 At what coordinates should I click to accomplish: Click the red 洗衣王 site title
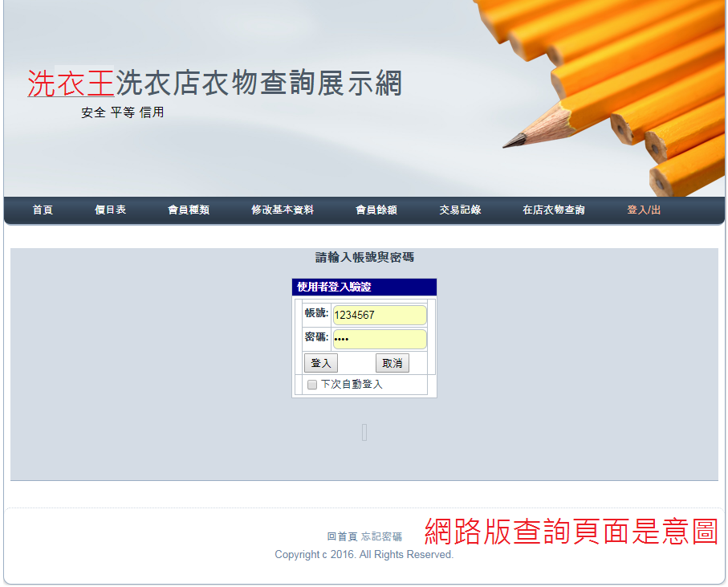click(71, 84)
